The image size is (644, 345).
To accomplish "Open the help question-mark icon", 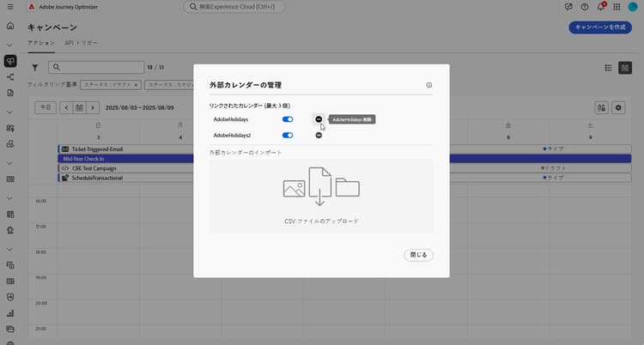I will pyautogui.click(x=585, y=7).
